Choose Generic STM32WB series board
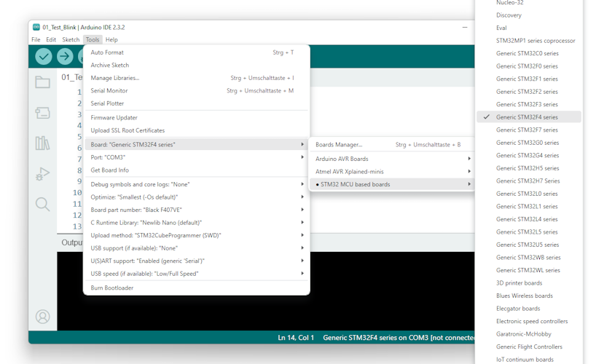The height and width of the screenshot is (364, 596). pyautogui.click(x=529, y=257)
